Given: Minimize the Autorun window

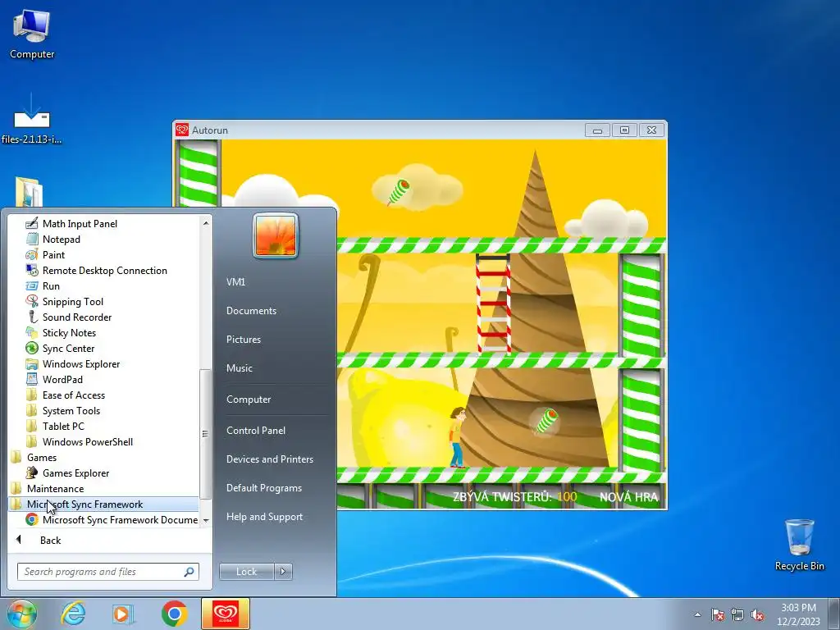Looking at the screenshot, I should tap(597, 130).
